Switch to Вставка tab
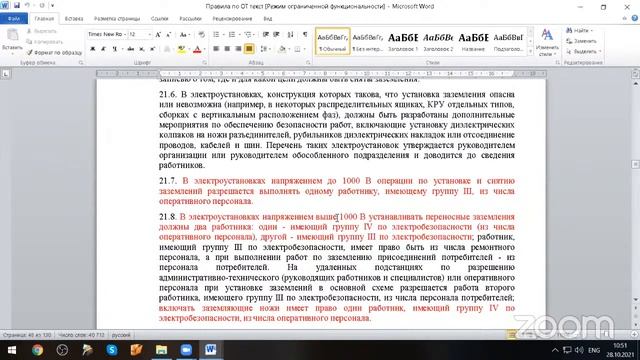Screen dimensions: 640x360 pyautogui.click(x=74, y=19)
